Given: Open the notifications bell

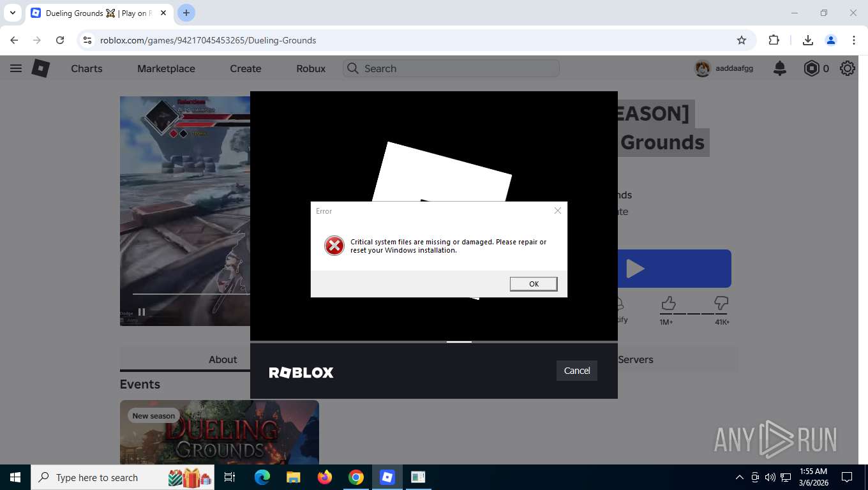Looking at the screenshot, I should pos(780,68).
